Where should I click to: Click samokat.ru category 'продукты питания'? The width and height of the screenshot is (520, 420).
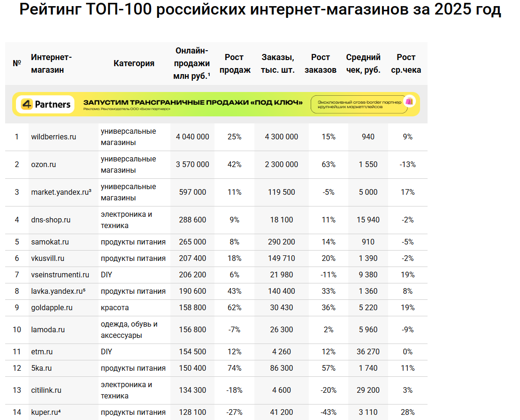click(x=133, y=242)
